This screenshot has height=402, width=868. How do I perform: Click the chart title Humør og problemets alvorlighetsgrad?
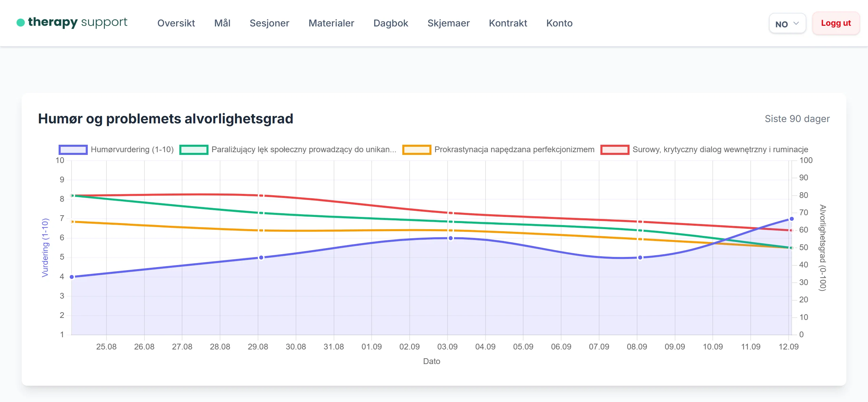[165, 119]
